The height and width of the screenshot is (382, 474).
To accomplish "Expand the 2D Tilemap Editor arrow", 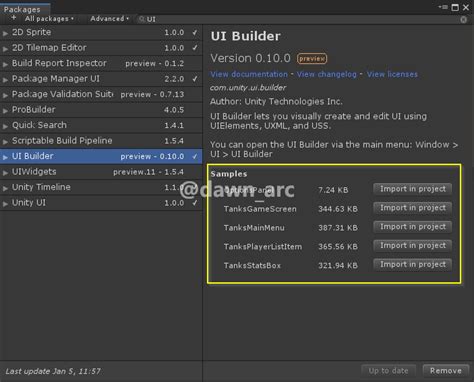I will point(5,49).
